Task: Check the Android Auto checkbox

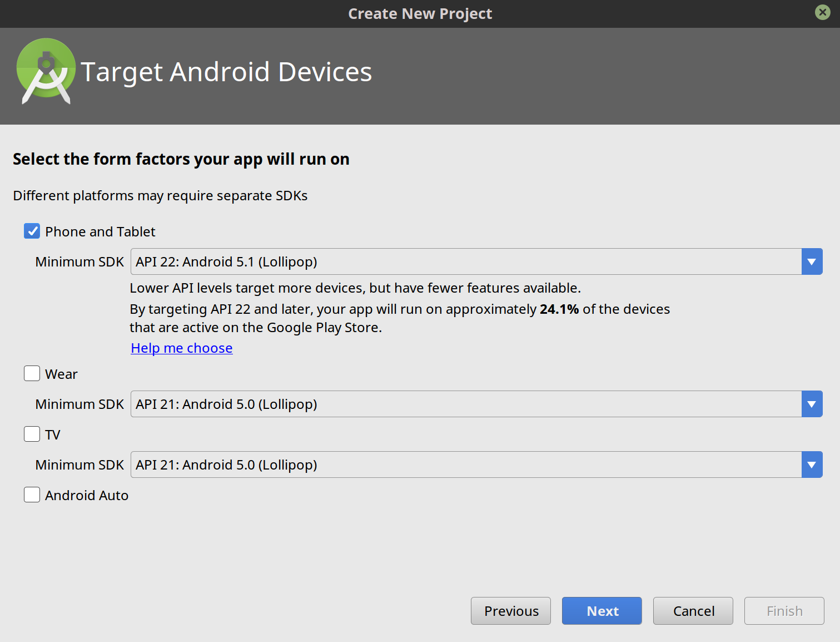Action: tap(32, 495)
